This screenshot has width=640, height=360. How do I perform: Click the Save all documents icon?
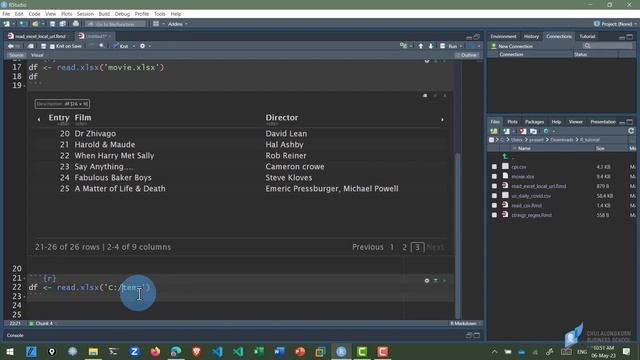click(62, 24)
